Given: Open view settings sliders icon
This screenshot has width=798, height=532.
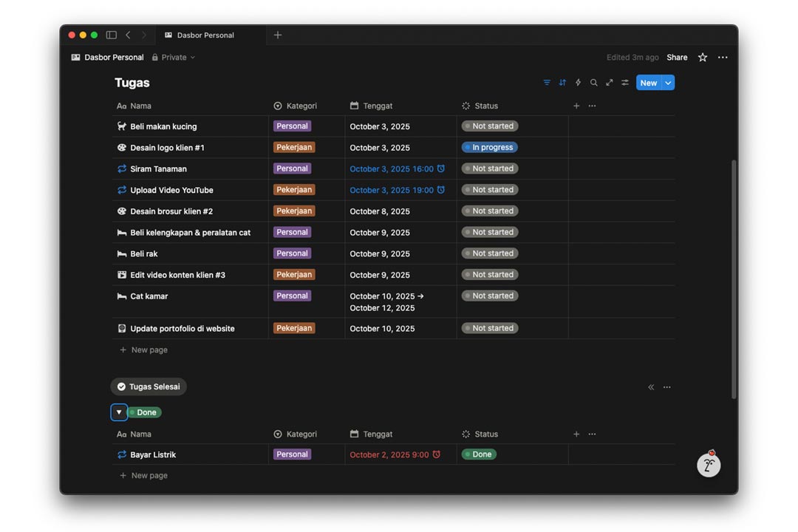Looking at the screenshot, I should (x=625, y=83).
